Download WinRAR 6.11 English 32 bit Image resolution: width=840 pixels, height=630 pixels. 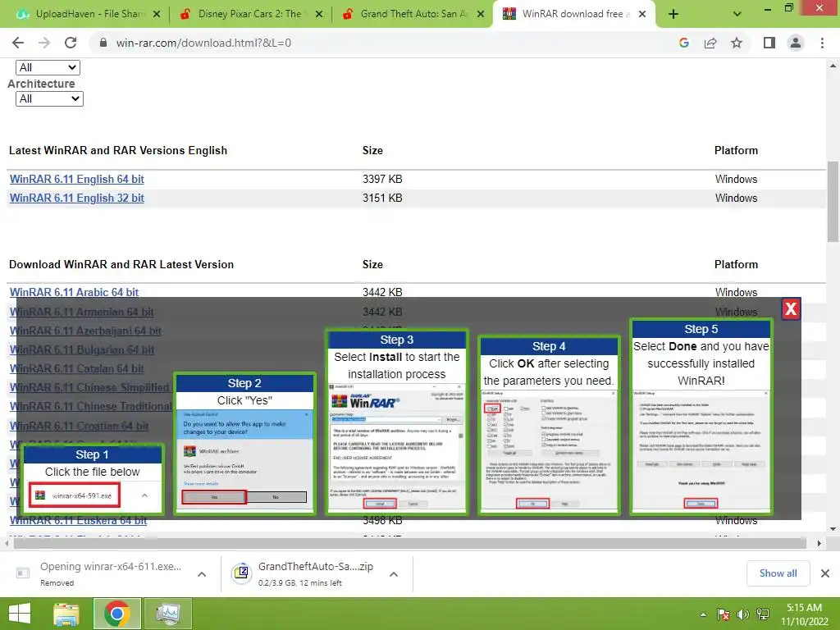(76, 198)
